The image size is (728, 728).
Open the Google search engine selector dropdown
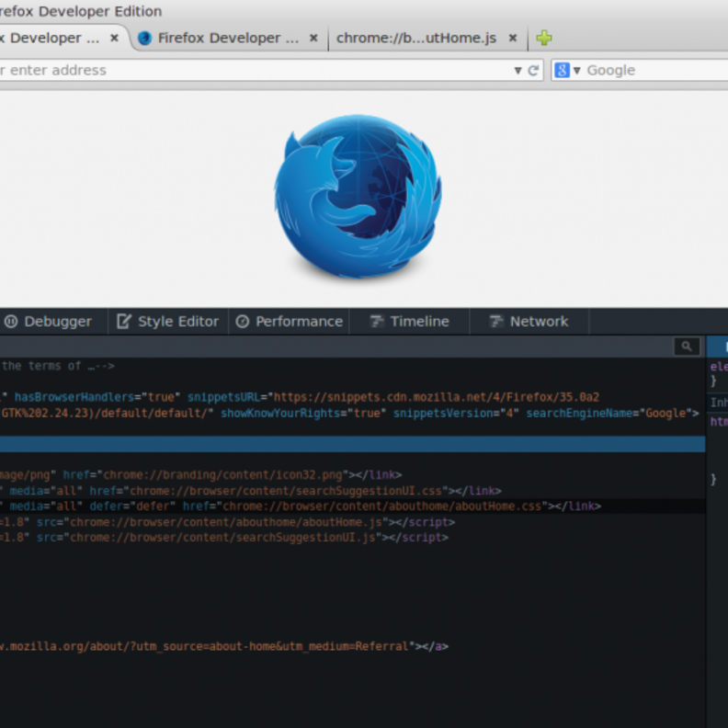point(567,71)
